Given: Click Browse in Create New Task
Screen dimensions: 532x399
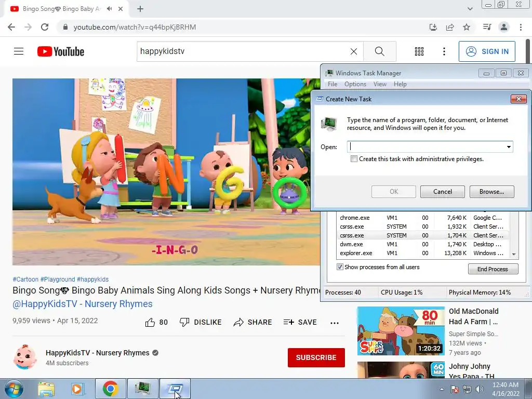Looking at the screenshot, I should (x=491, y=192).
